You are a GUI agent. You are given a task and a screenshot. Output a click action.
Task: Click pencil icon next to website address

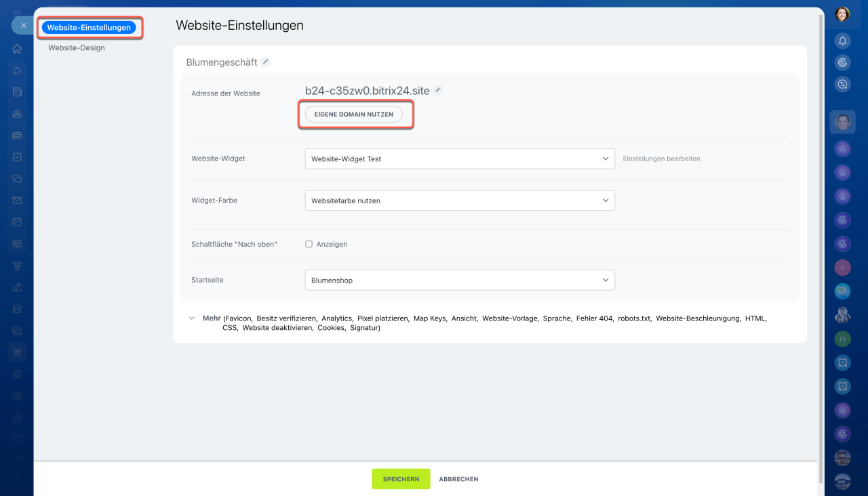[x=438, y=90]
